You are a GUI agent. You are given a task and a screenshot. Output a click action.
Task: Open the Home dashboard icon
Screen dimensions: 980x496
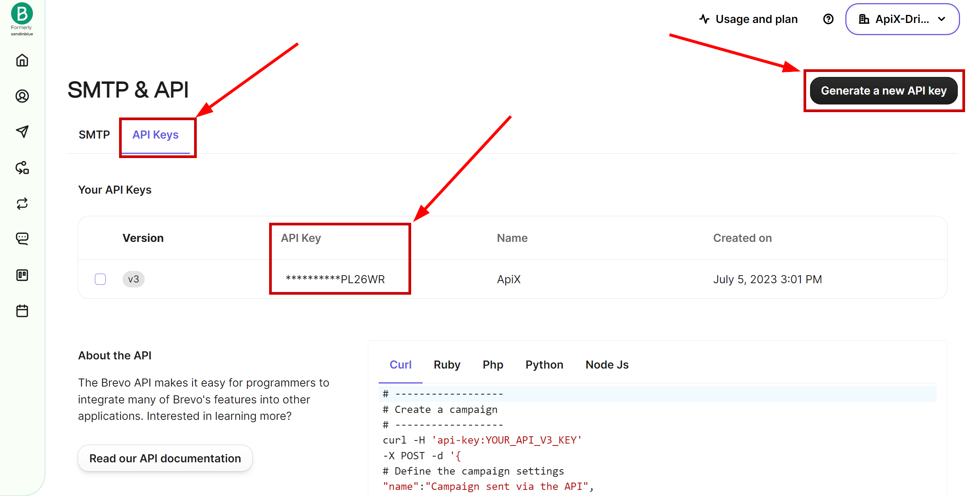22,60
